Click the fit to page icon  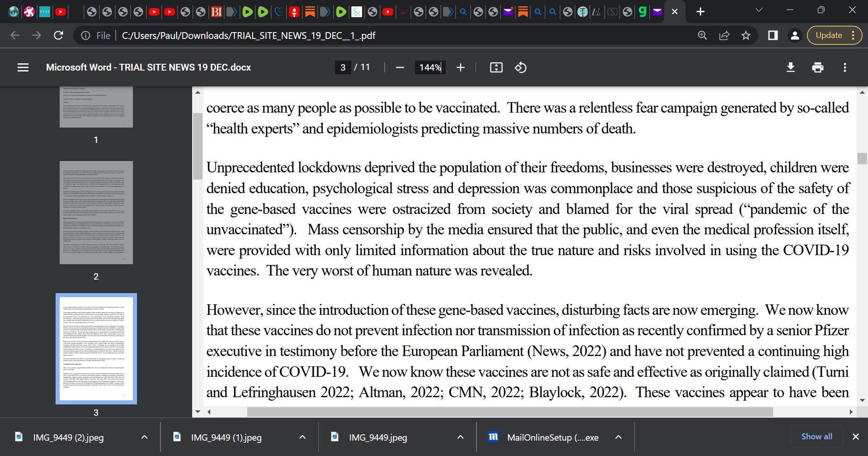click(x=496, y=67)
